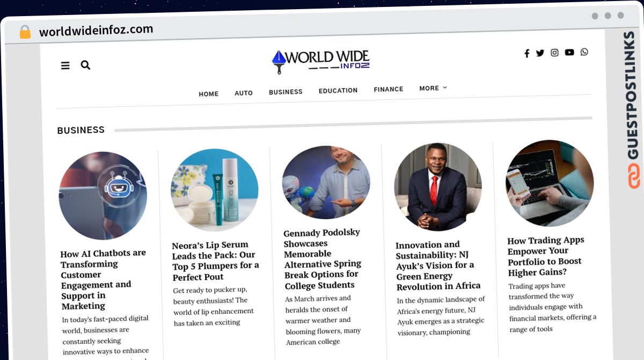
Task: Open the NJ Ayuk green energy article
Action: pyautogui.click(x=438, y=265)
